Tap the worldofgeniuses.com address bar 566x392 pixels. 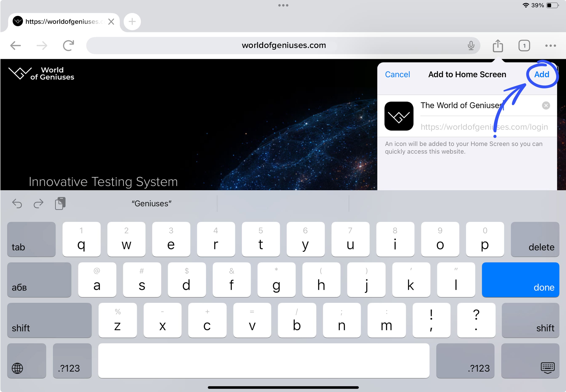pyautogui.click(x=283, y=45)
